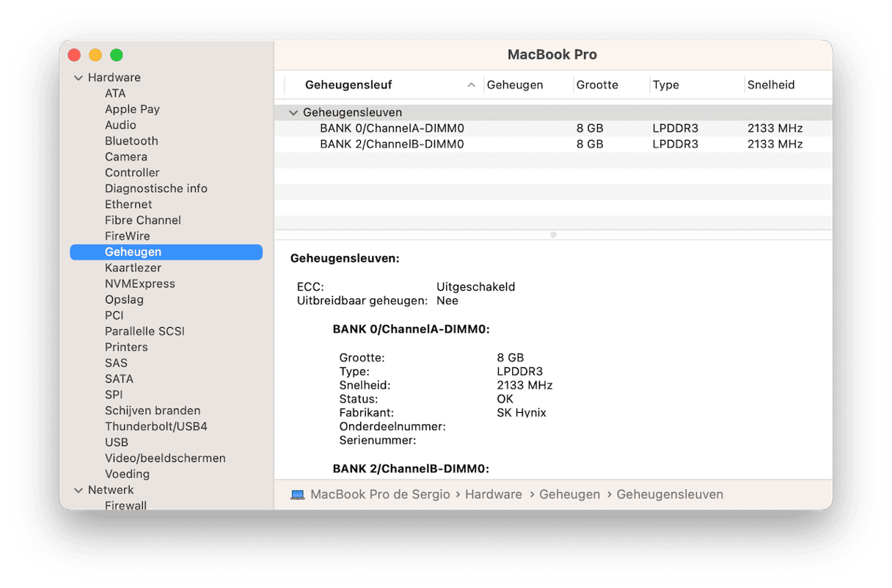Click Geheugen in the bottom path bar
The image size is (892, 588).
pos(569,495)
